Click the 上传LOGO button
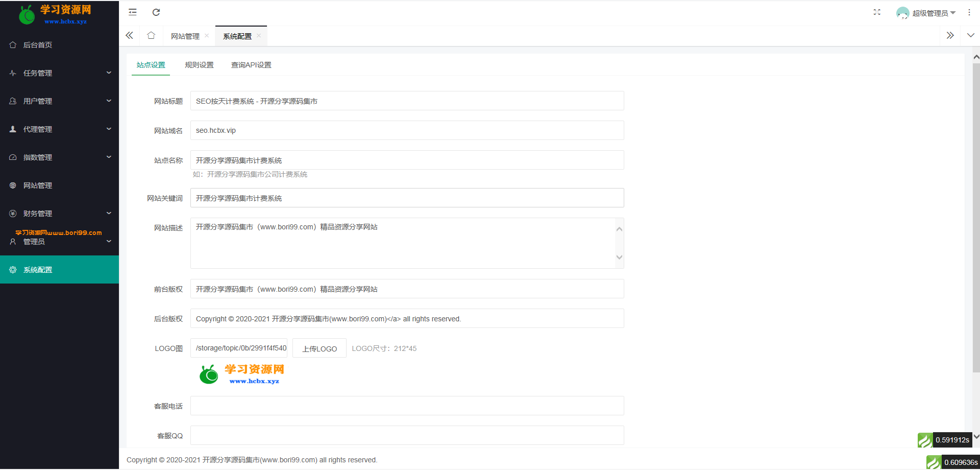The image size is (980, 470). [320, 348]
